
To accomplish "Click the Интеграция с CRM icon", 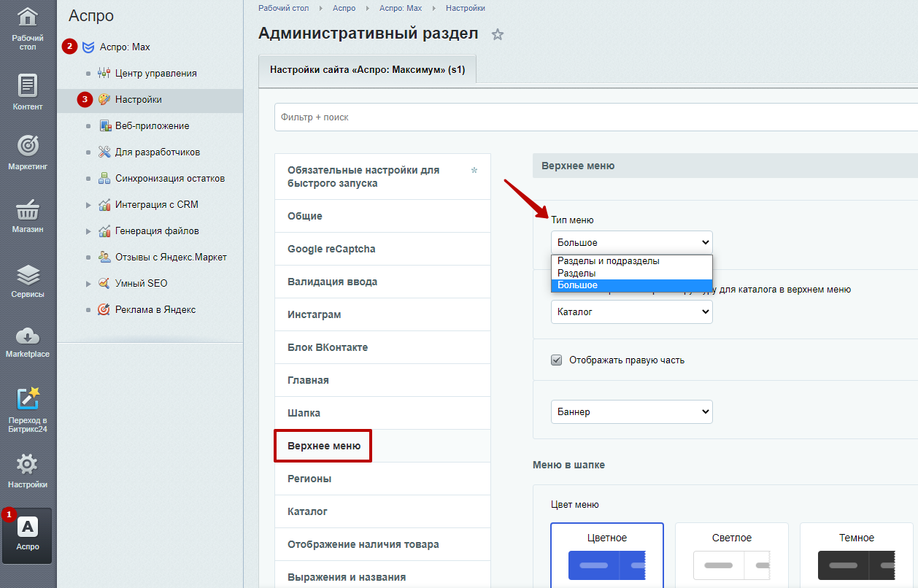I will point(104,204).
